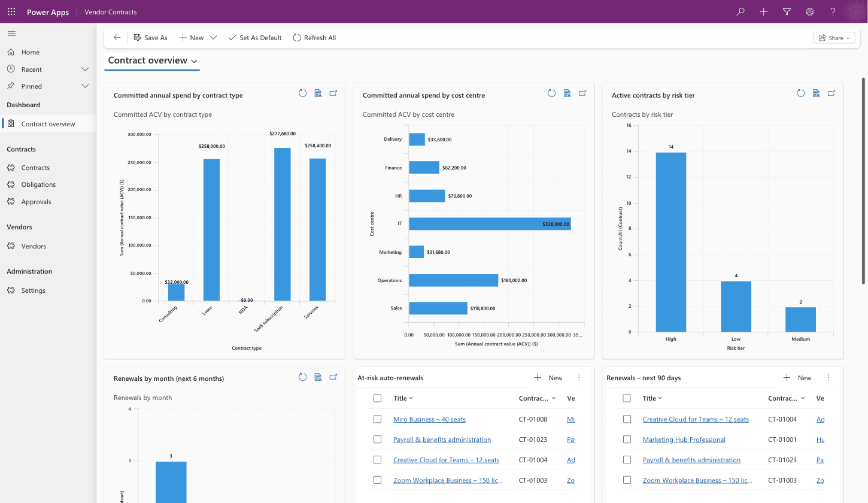This screenshot has height=503, width=868.
Task: Check Zoom Workplace row in Renewals – next 90 days
Action: point(627,480)
